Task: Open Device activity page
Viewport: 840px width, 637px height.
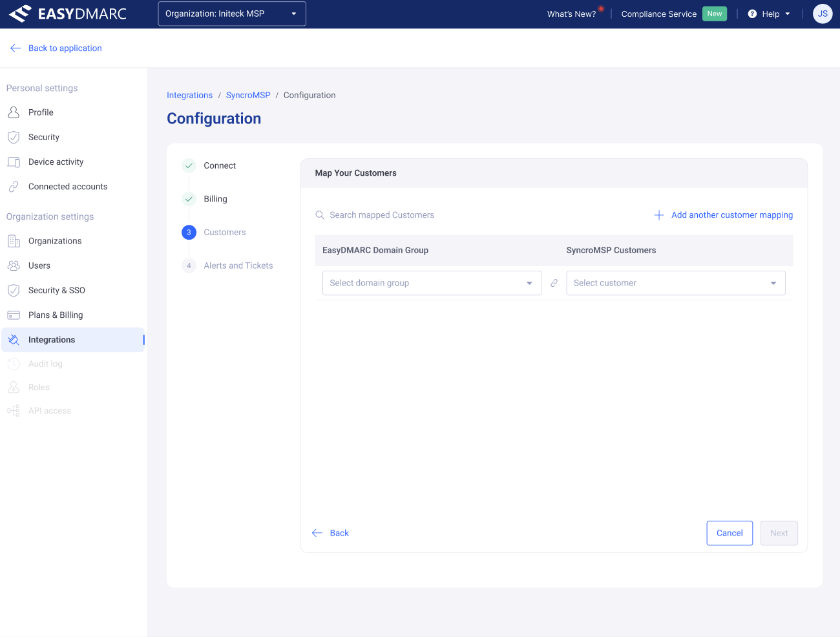Action: (56, 162)
